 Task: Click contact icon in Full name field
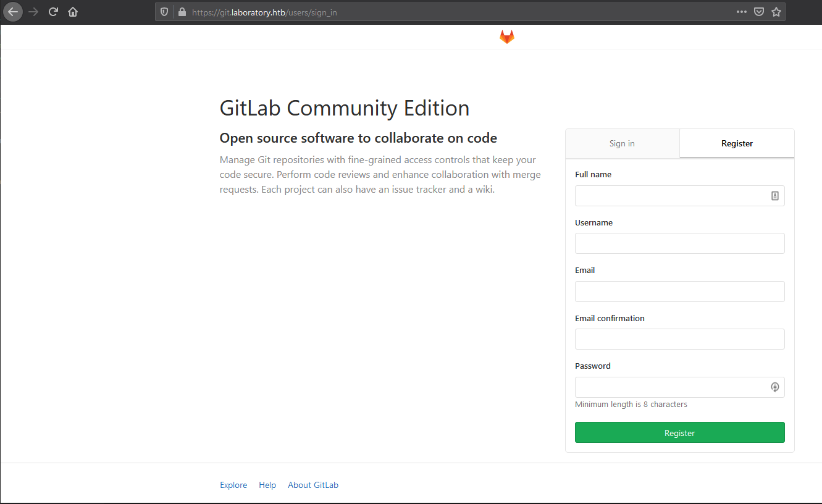click(774, 196)
